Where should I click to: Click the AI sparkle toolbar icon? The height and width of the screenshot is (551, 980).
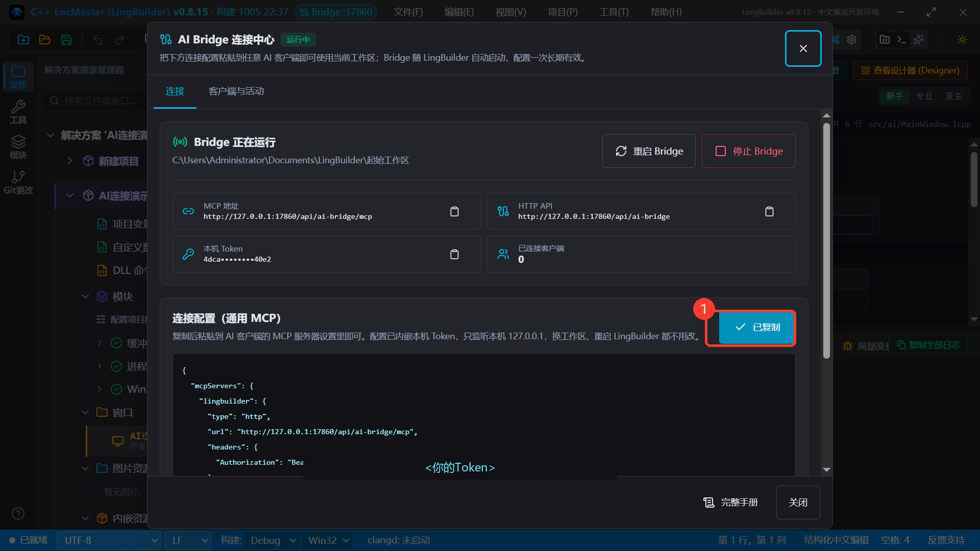tap(919, 40)
